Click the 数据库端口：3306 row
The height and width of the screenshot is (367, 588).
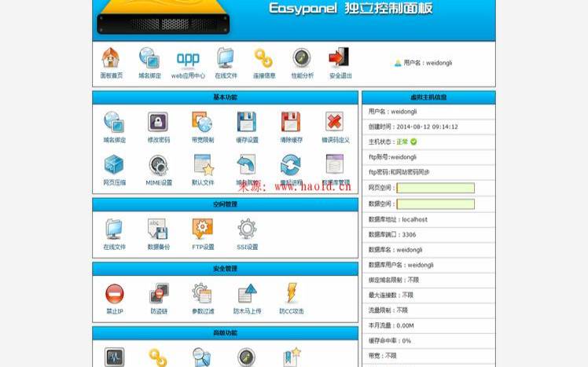coord(428,235)
